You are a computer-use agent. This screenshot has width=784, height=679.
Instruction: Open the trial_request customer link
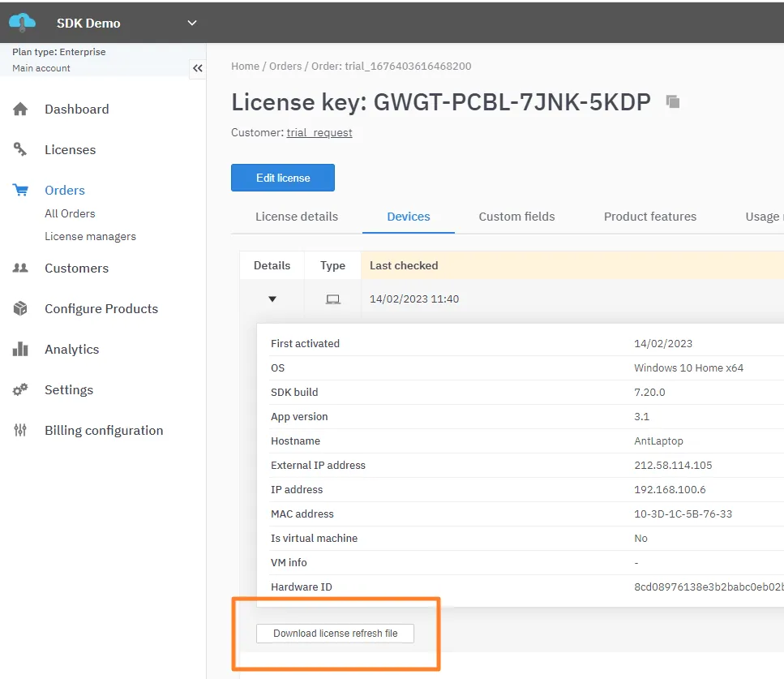click(x=319, y=132)
